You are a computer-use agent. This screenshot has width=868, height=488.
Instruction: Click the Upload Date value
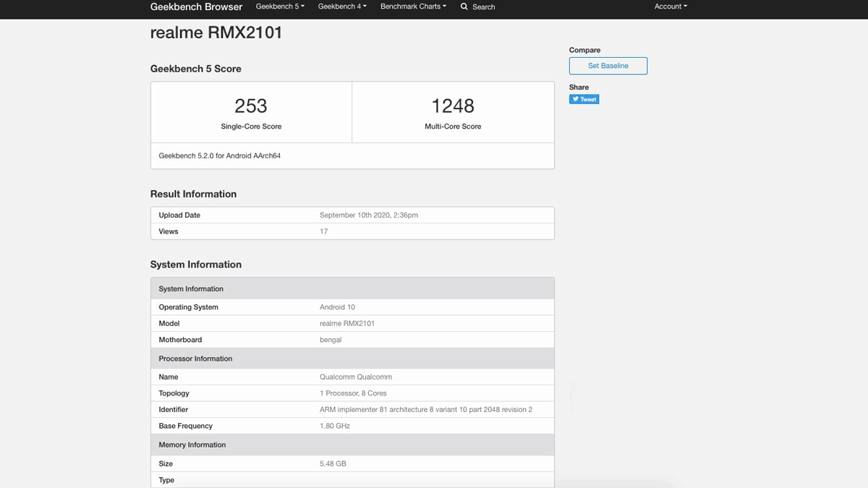369,215
